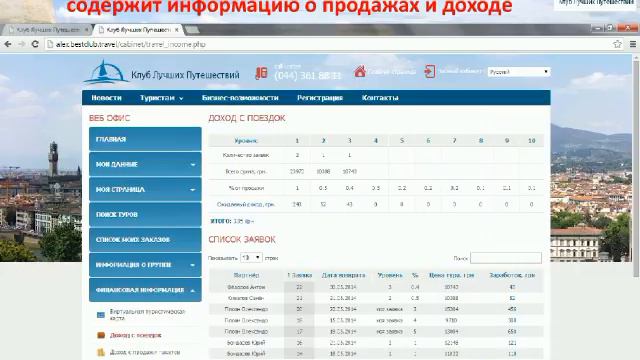Open the Русский language dropdown
This screenshot has height=360, width=640.
(519, 72)
